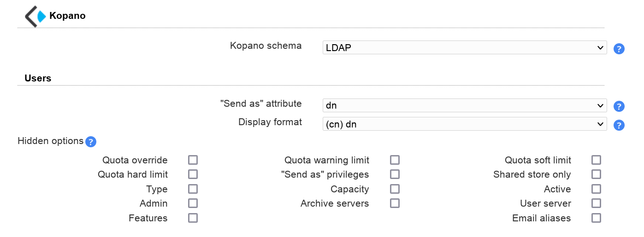
Task: Toggle the Type hidden option
Action: [193, 189]
